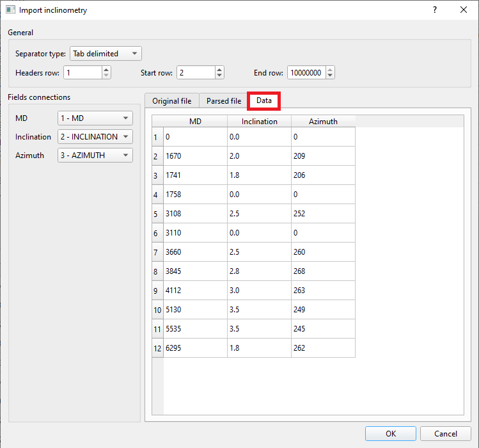This screenshot has height=448, width=479.
Task: Select the Inclination cell in row 10
Action: click(260, 310)
